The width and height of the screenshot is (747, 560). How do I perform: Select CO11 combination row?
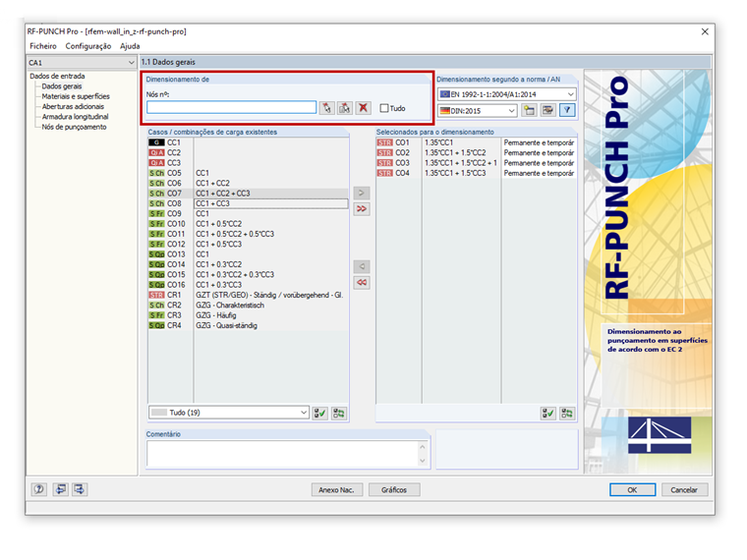pyautogui.click(x=248, y=234)
